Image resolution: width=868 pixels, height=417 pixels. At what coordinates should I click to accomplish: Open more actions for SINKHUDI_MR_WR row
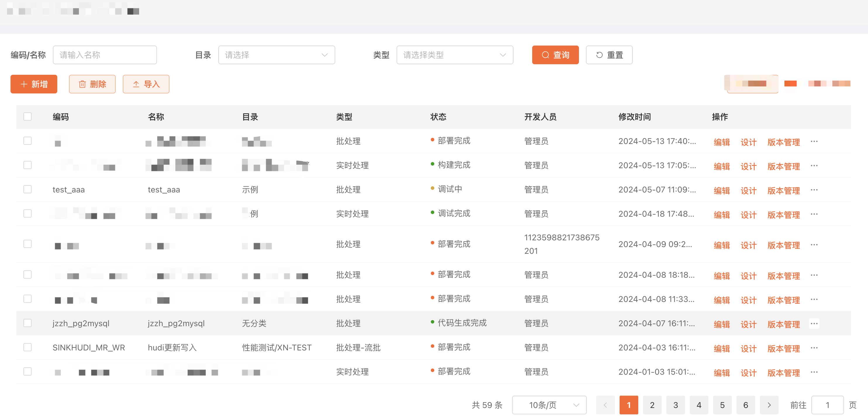[x=814, y=348]
